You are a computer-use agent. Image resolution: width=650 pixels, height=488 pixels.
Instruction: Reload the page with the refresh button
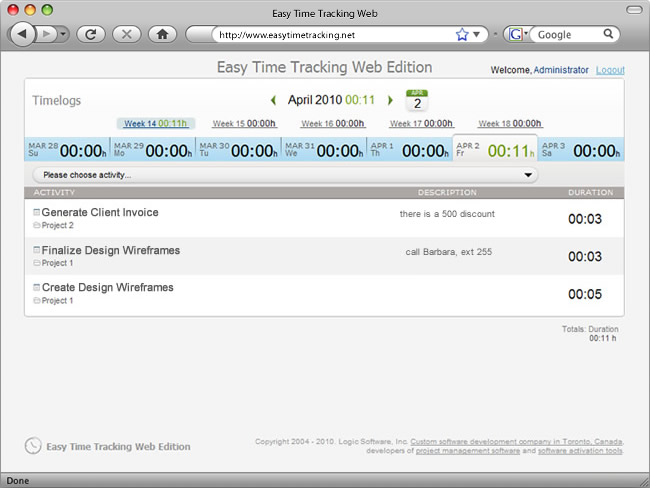coord(91,34)
